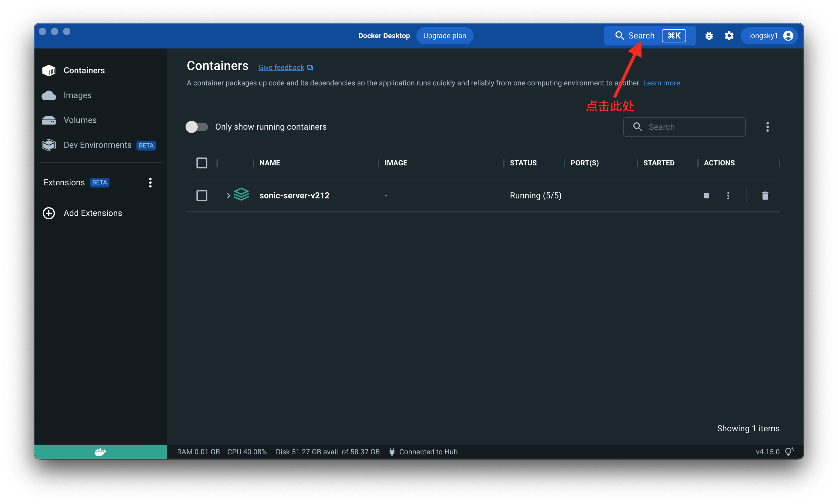Click the Disk 51.27 GB avail. status
The image size is (838, 504).
[327, 452]
